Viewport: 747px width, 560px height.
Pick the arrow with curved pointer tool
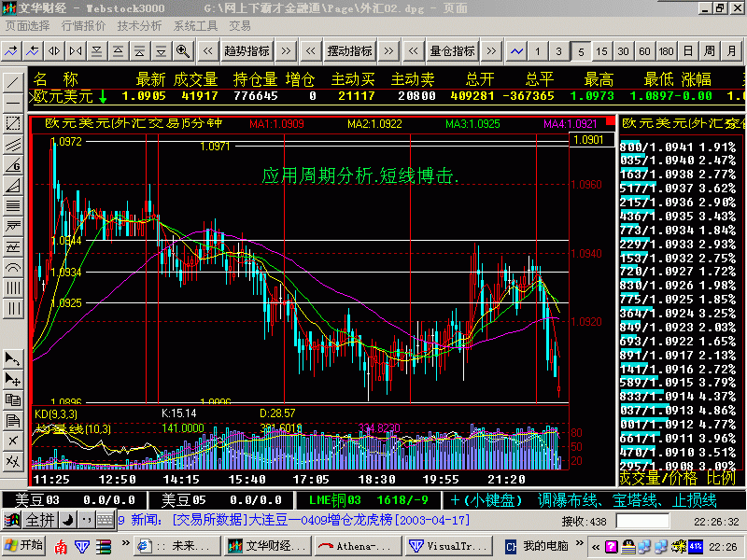pyautogui.click(x=13, y=358)
